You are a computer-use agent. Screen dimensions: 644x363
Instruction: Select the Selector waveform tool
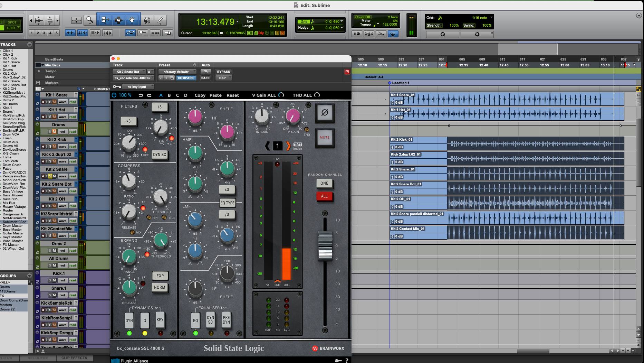click(x=118, y=20)
